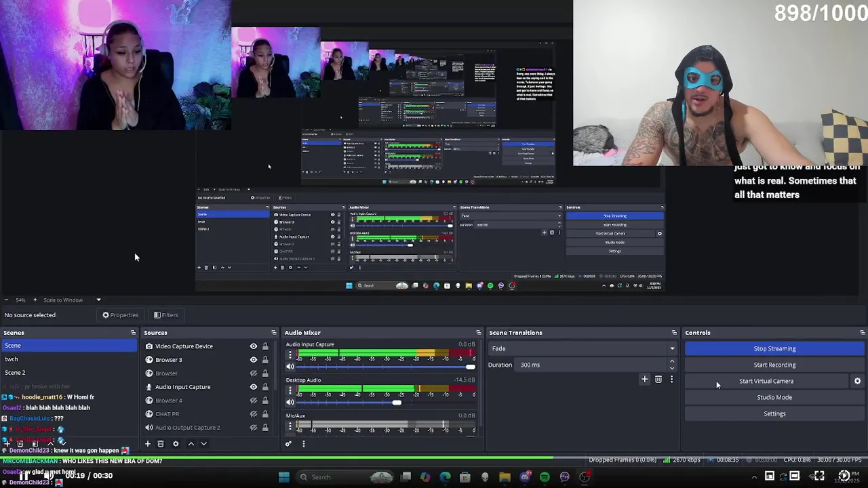Move source down with the down arrow
The height and width of the screenshot is (488, 868).
tap(203, 444)
